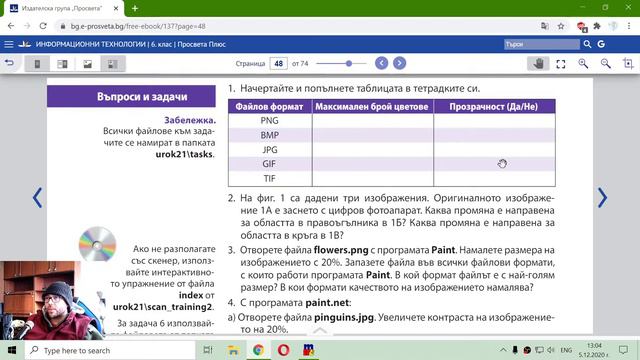640x360 pixels.
Task: Click the Файлов формат column header
Action: pyautogui.click(x=269, y=107)
